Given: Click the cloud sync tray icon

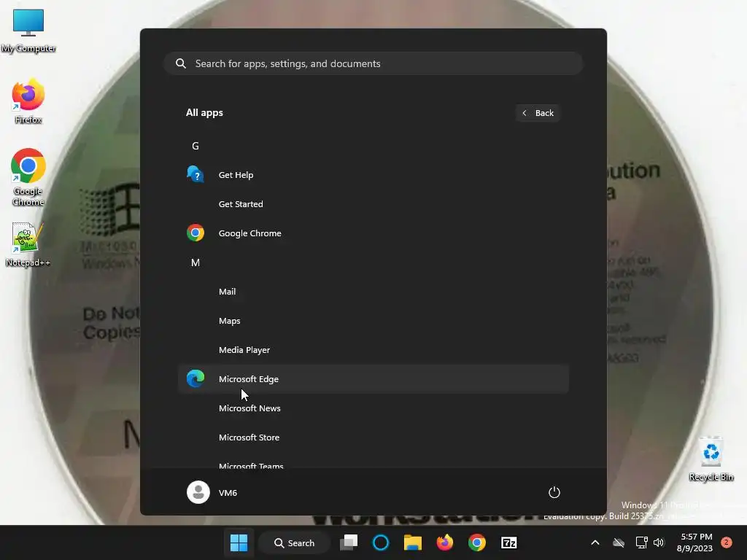Looking at the screenshot, I should tap(619, 542).
